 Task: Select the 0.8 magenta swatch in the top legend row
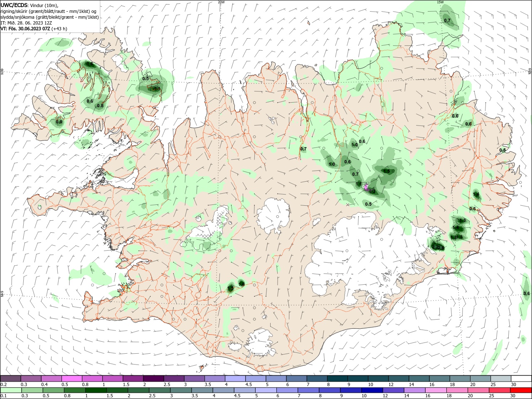(x=92, y=379)
